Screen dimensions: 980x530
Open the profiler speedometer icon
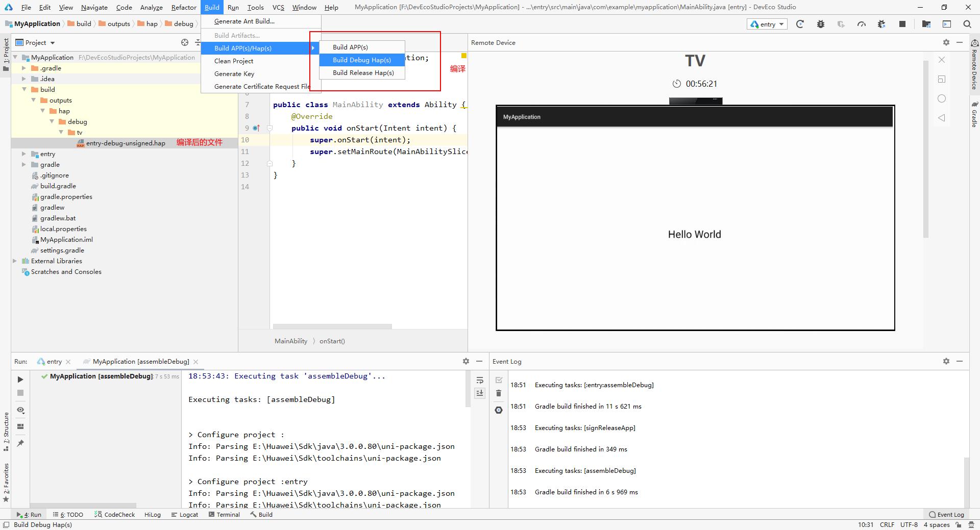(862, 24)
